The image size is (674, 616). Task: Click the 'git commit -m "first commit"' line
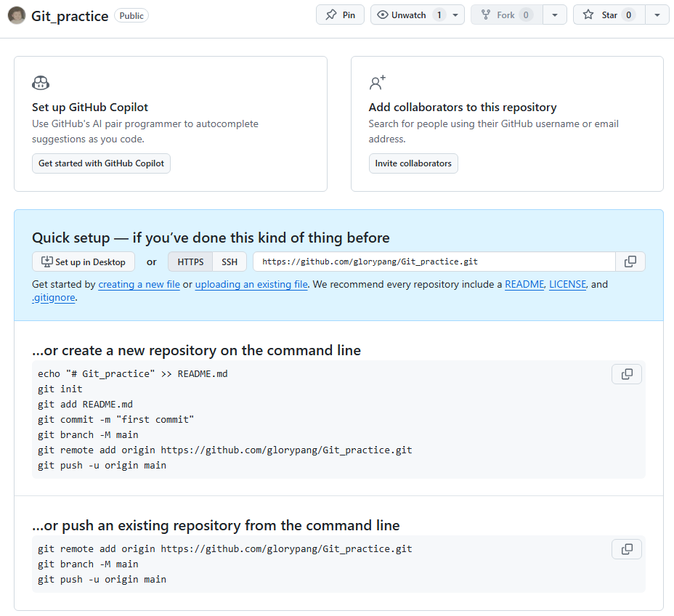tap(115, 420)
